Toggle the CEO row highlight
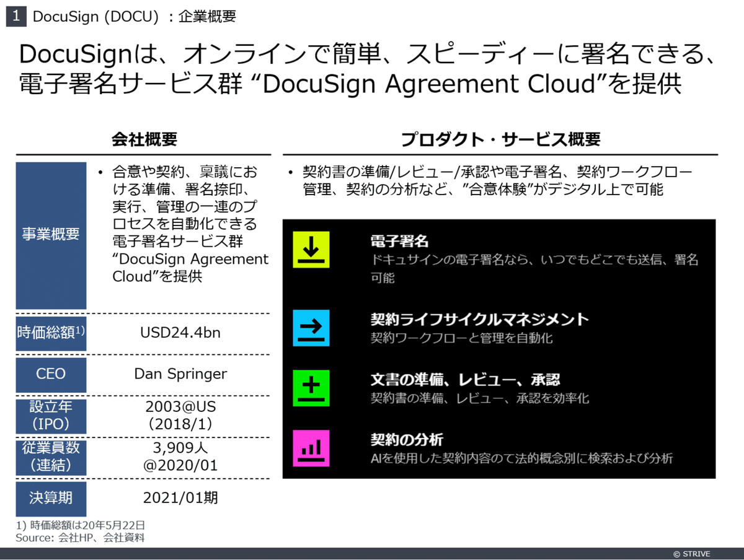This screenshot has height=560, width=744. [x=50, y=374]
